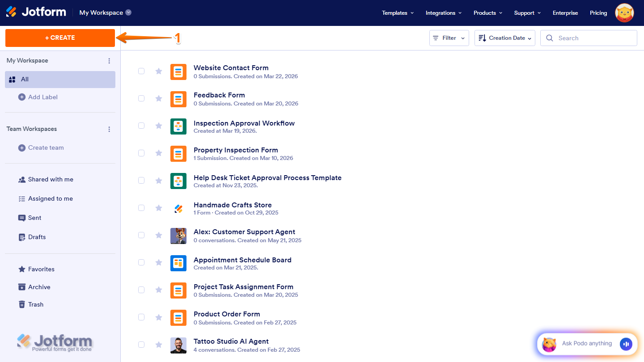The image size is (644, 362).
Task: Check the Website Contact Form checkbox
Action: click(x=141, y=71)
